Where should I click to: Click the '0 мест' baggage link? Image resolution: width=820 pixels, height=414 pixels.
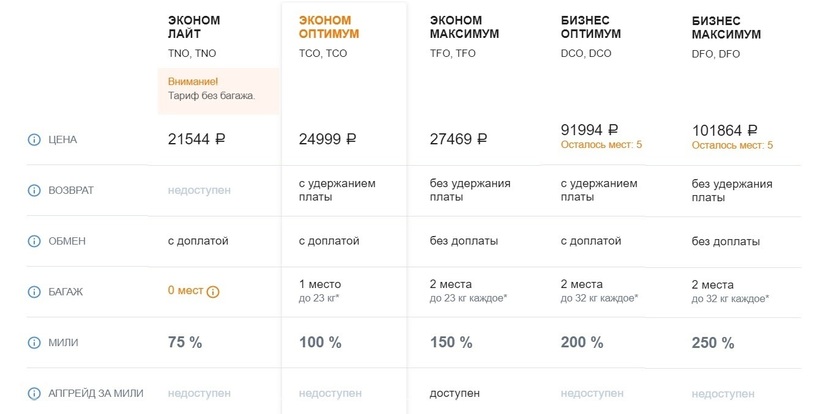click(x=185, y=291)
